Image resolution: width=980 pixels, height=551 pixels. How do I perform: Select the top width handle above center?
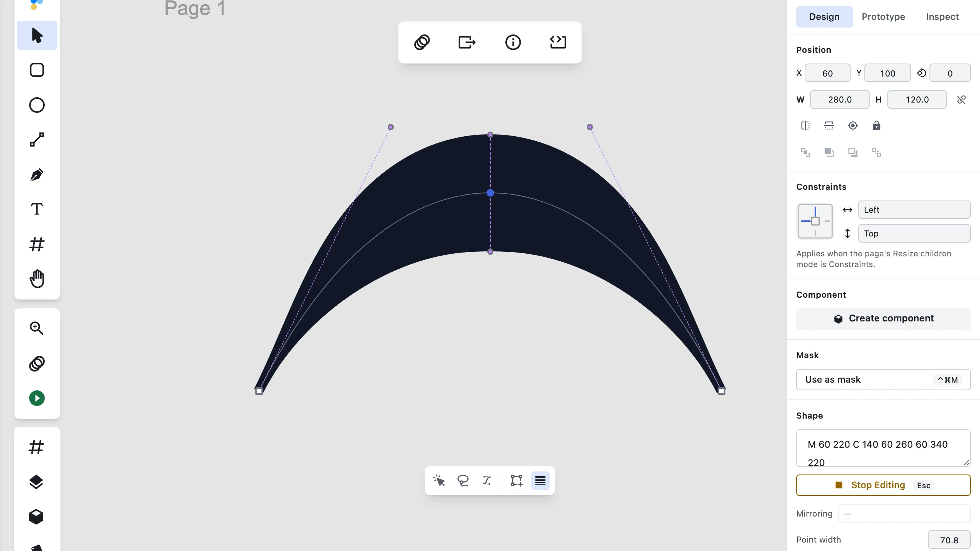pos(490,135)
